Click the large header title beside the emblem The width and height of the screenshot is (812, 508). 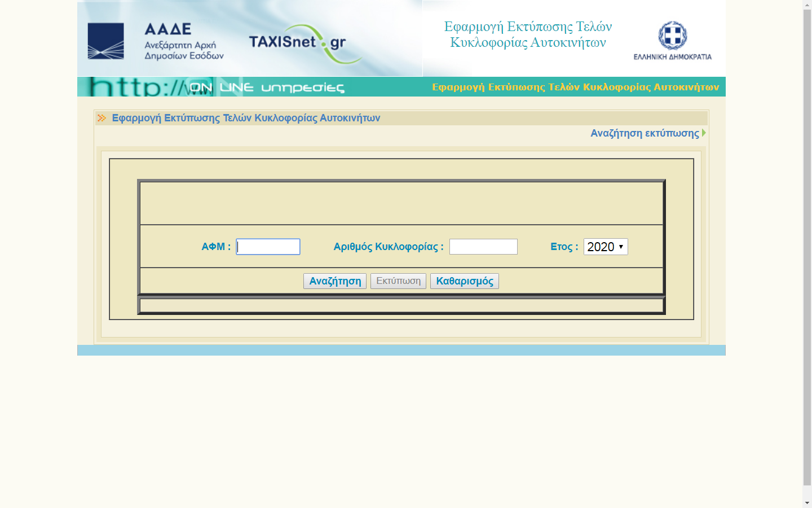528,34
